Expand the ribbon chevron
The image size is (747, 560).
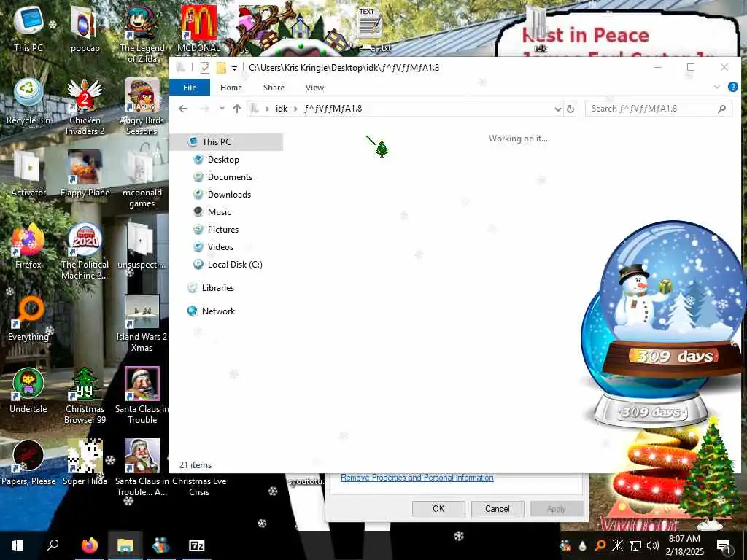[717, 87]
